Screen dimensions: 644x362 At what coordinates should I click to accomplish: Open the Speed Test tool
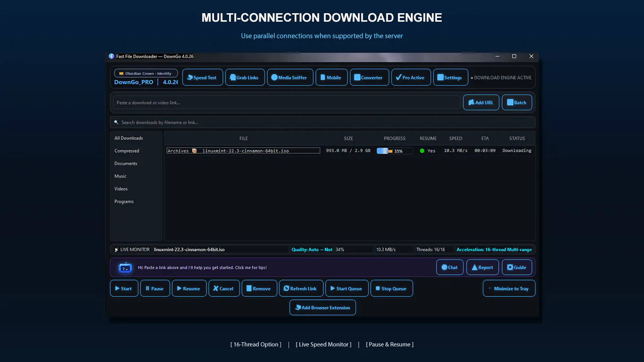pos(202,77)
